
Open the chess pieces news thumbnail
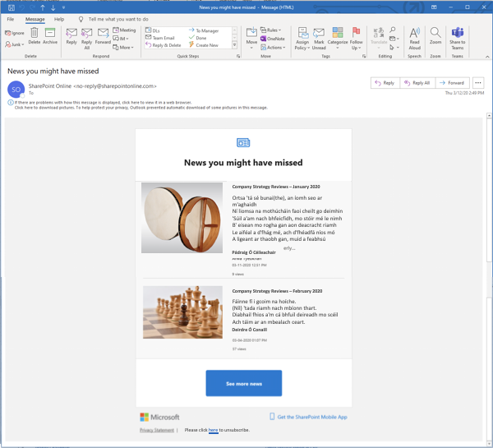click(x=182, y=313)
